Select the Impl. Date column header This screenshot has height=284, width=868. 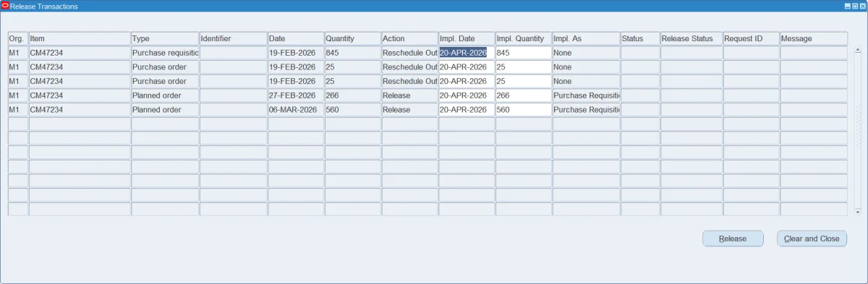pos(467,38)
